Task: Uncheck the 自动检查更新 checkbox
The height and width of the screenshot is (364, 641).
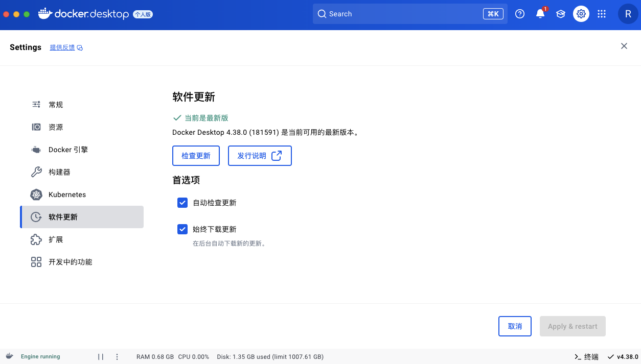Action: [182, 203]
